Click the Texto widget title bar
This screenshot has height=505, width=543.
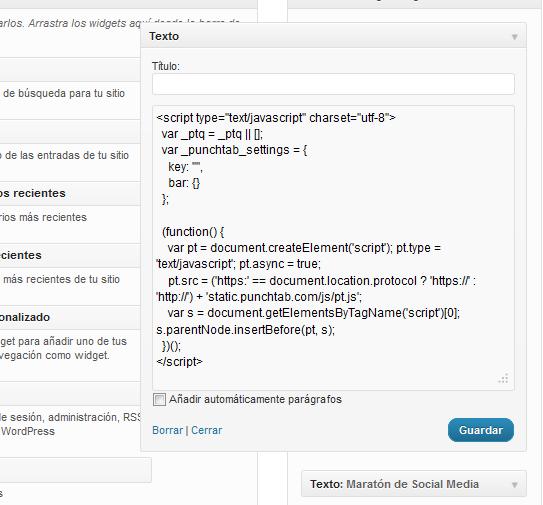pos(333,36)
